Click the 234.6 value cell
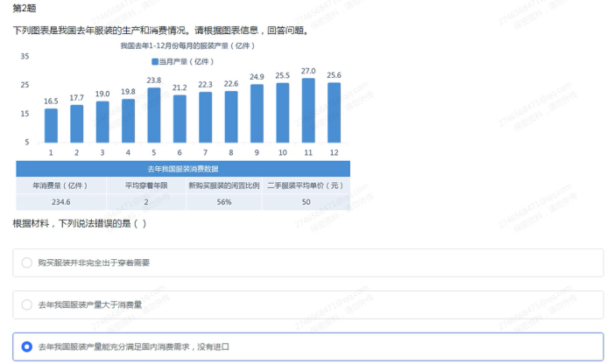Image resolution: width=606 pixels, height=364 pixels. point(60,201)
